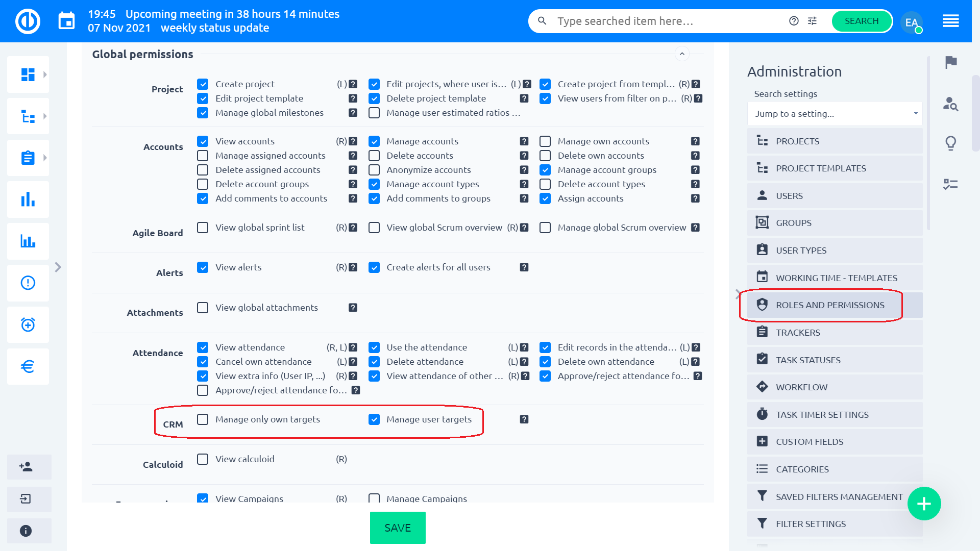Click the SAVE button
This screenshot has width=980, height=551.
[x=397, y=528]
